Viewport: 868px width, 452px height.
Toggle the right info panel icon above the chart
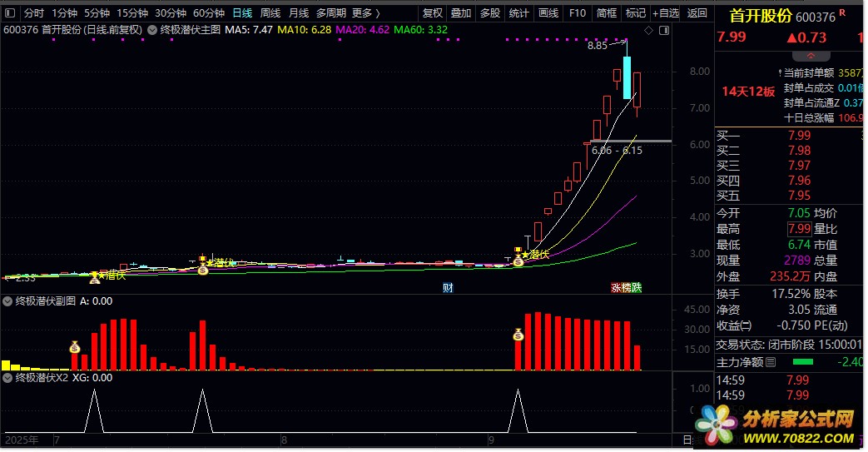(x=664, y=31)
